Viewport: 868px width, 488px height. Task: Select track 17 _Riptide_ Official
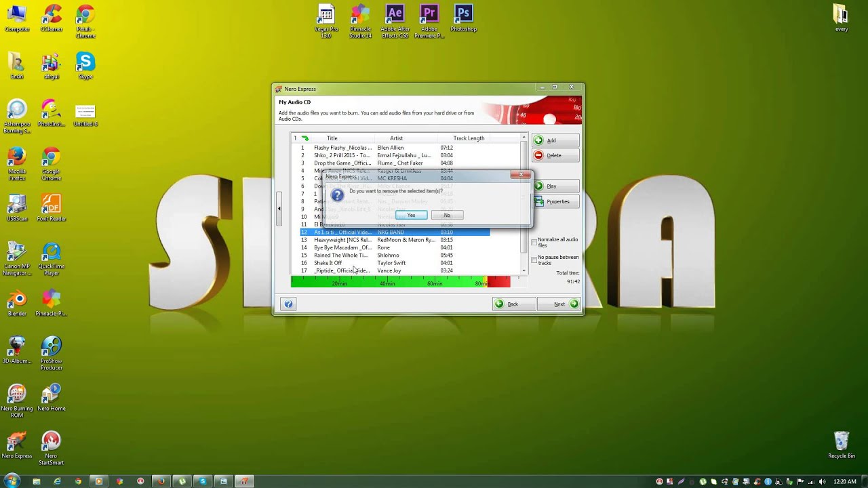395,270
